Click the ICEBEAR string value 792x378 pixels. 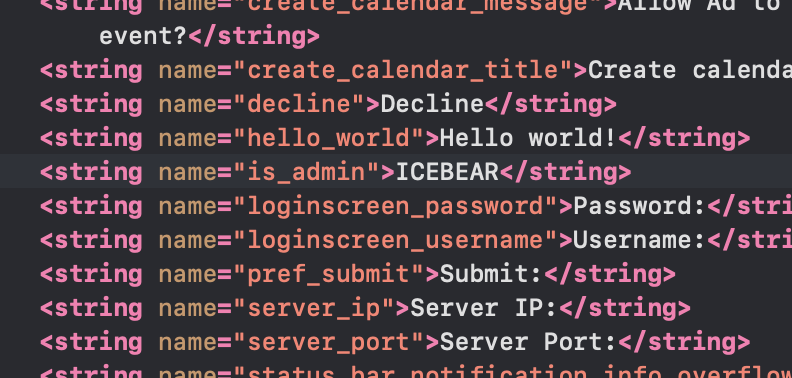click(x=447, y=172)
